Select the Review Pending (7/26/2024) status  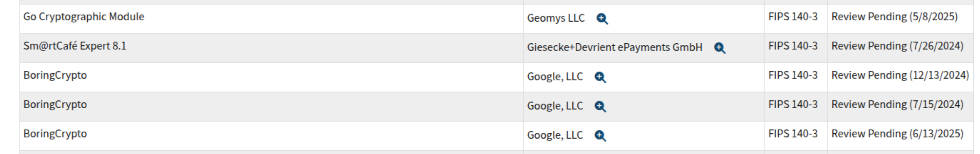pyautogui.click(x=897, y=46)
